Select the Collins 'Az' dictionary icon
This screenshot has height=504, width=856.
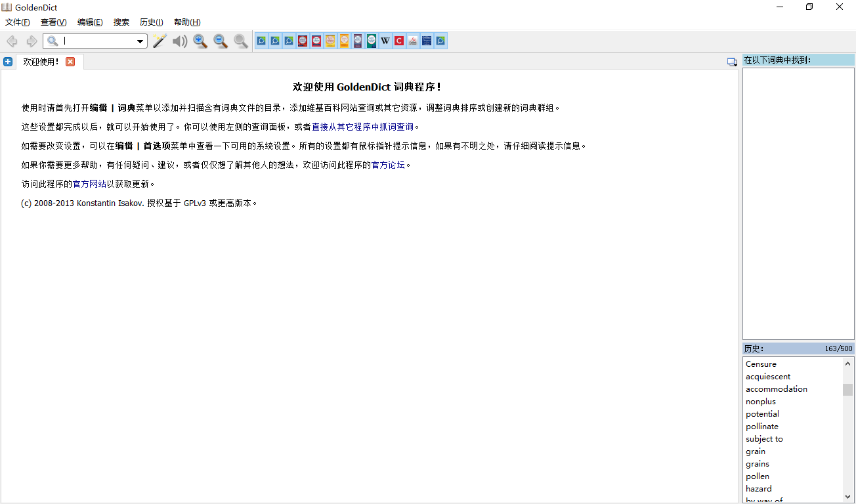[413, 41]
